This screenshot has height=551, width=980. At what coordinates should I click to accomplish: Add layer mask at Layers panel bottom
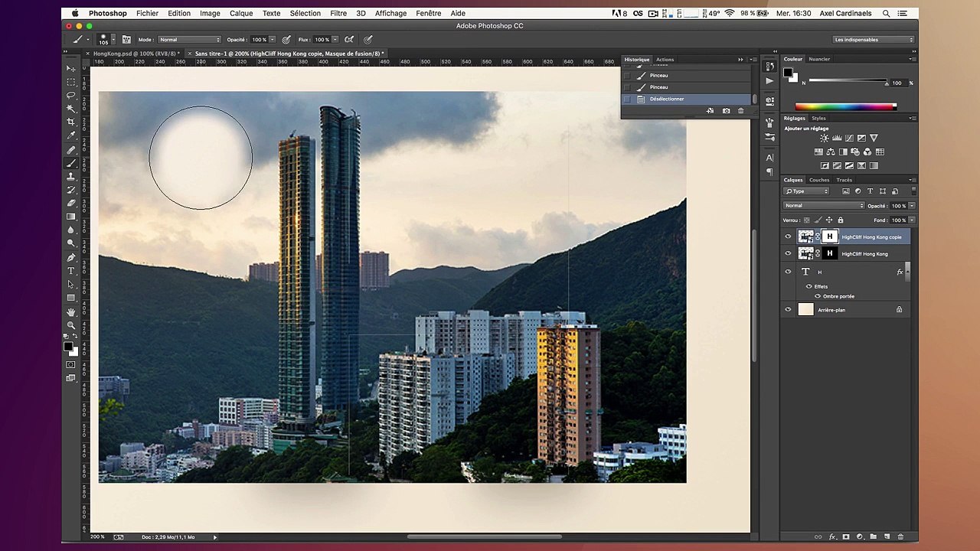click(x=846, y=536)
